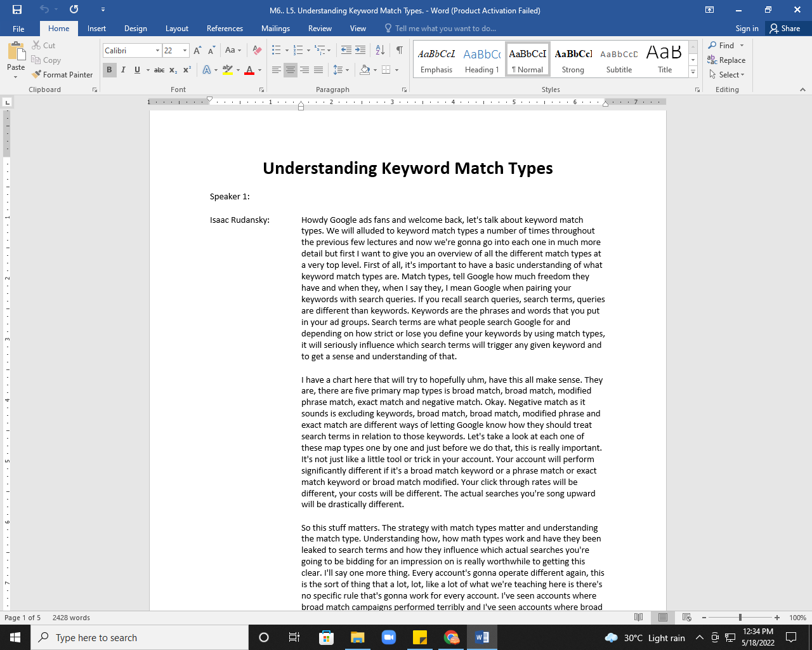Toggle bold formatting

click(x=109, y=70)
